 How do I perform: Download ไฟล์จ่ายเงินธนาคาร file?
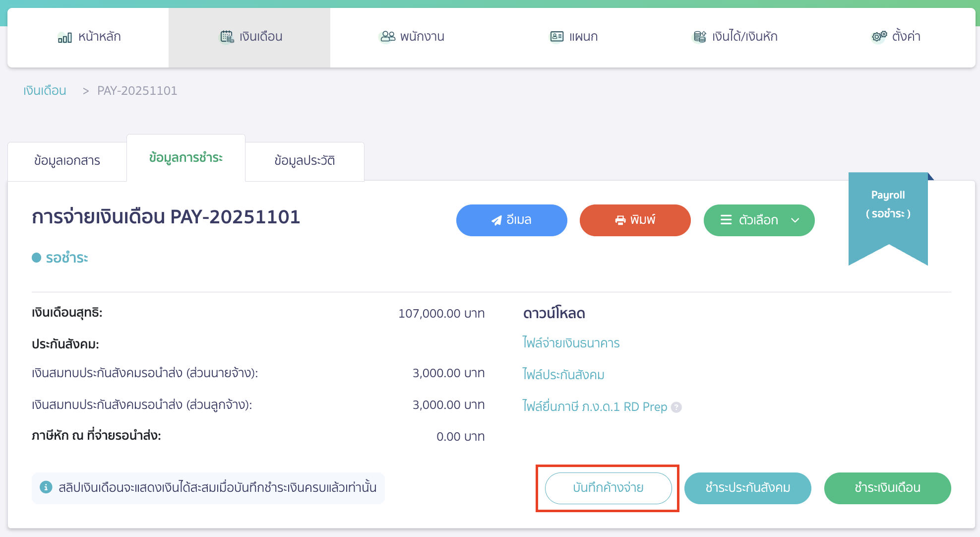[570, 342]
